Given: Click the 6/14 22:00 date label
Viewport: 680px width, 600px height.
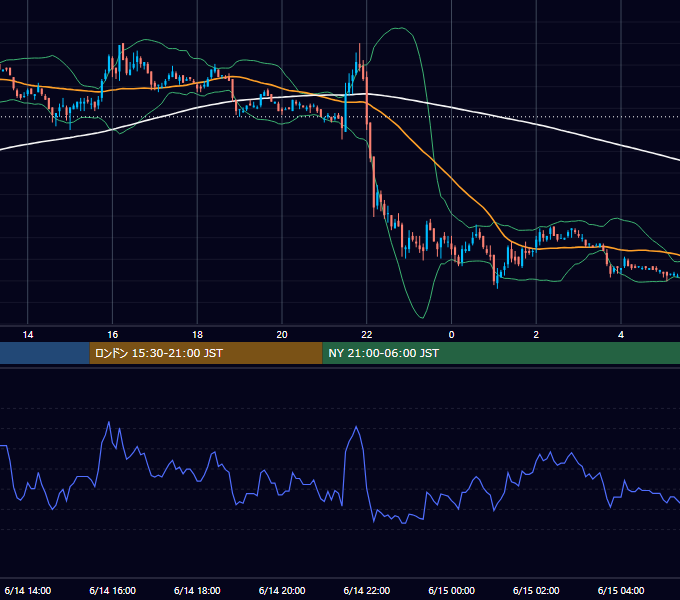Looking at the screenshot, I should [x=367, y=590].
